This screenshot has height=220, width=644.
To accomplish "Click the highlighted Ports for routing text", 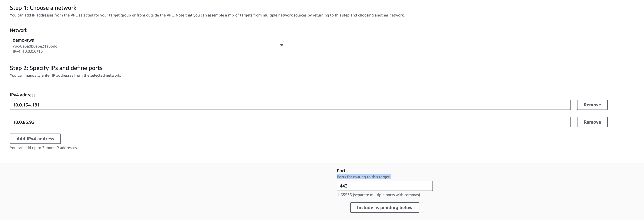I will click(363, 177).
